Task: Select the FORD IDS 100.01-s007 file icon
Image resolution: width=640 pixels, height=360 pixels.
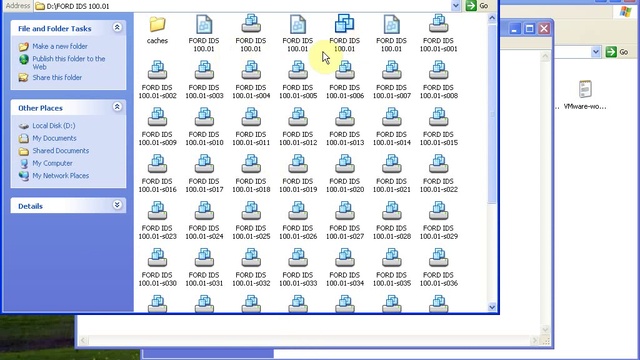Action: point(391,71)
